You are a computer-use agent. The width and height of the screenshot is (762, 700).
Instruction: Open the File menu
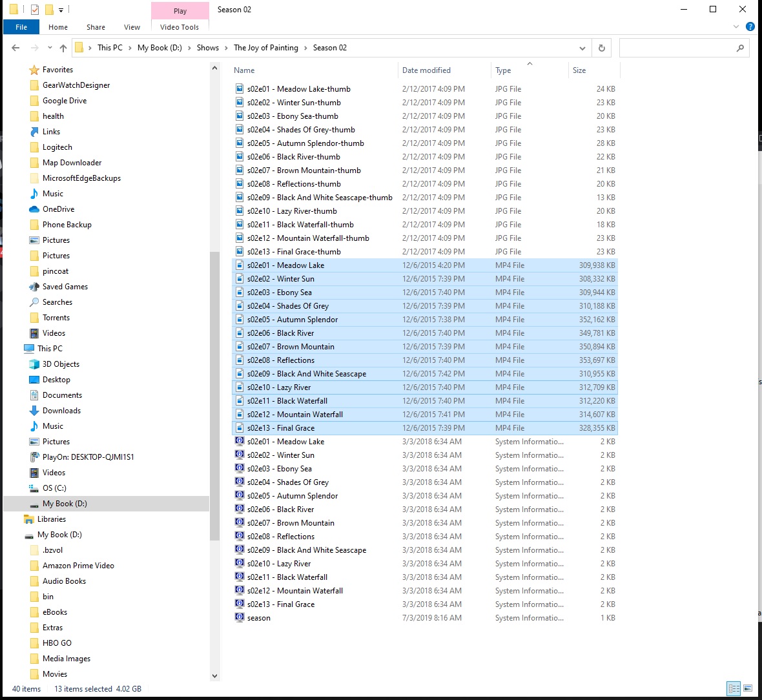(21, 27)
